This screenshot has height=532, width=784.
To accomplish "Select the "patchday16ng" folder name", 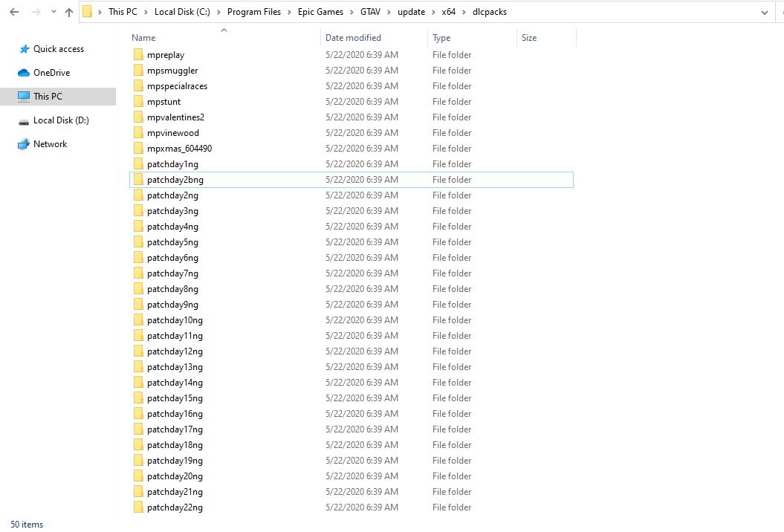I will click(175, 414).
